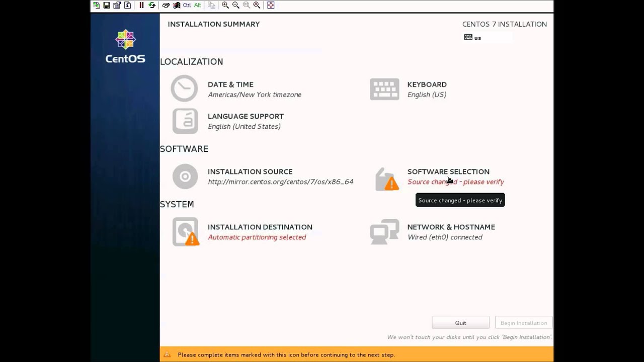This screenshot has width=644, height=362.
Task: Click 'Americas/New York timezone' text
Action: click(255, 95)
